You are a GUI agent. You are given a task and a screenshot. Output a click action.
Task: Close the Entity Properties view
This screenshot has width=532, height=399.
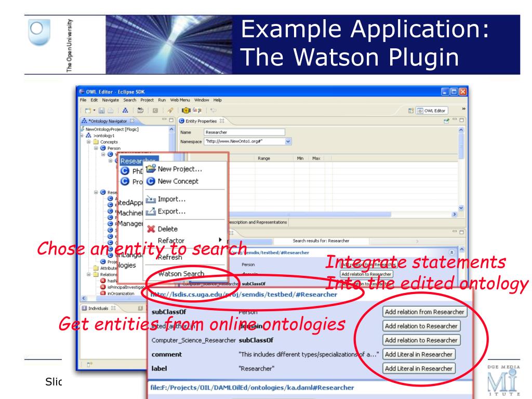pos(222,121)
